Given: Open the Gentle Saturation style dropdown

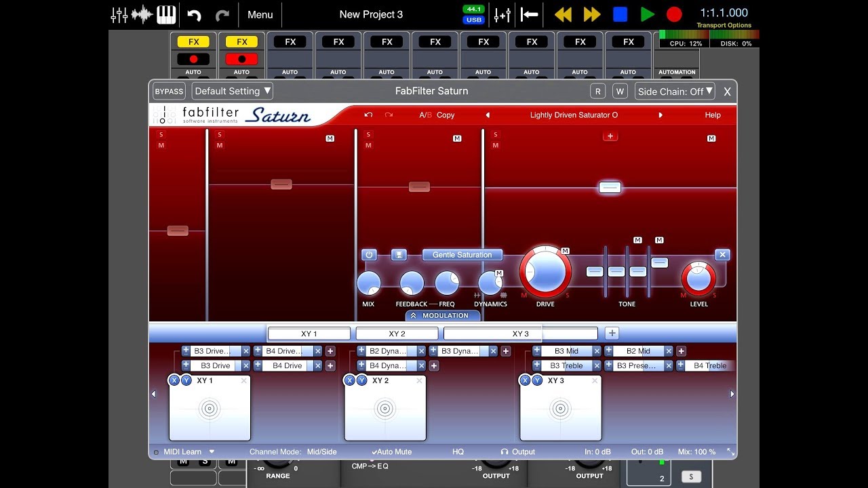Looking at the screenshot, I should click(x=462, y=255).
